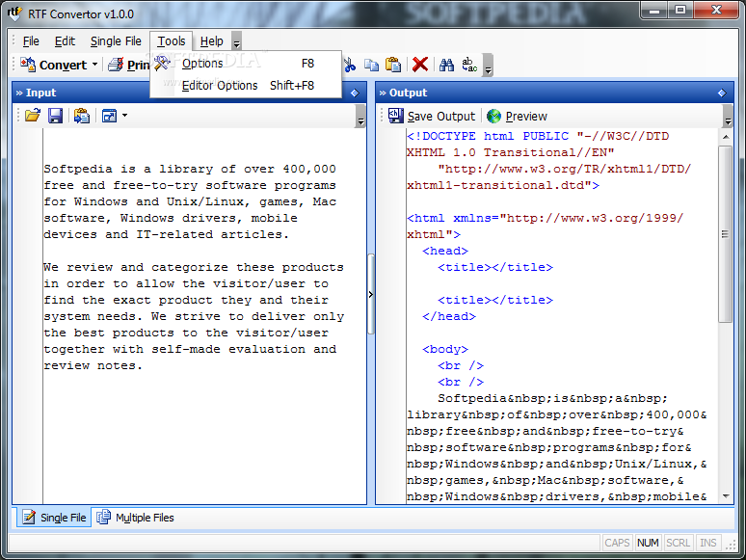Click the splitter collapse arrow between panels
The image size is (746, 560).
click(x=371, y=295)
